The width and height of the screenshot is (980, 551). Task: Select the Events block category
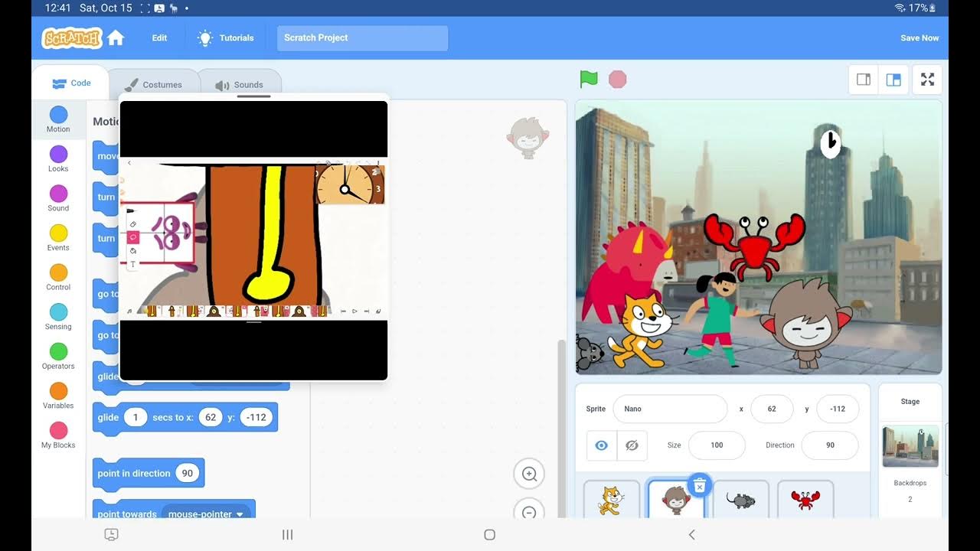click(58, 238)
